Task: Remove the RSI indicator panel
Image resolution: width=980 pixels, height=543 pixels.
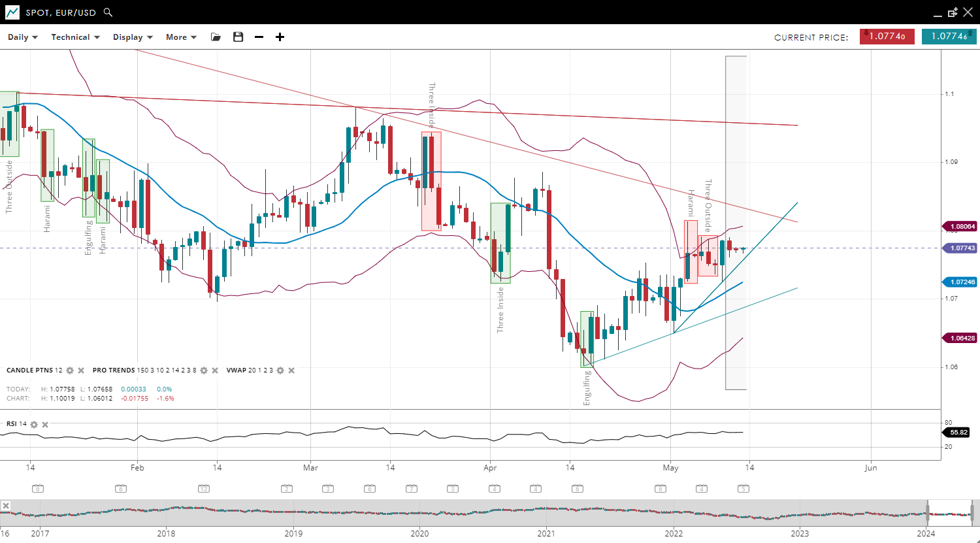Action: pos(45,425)
